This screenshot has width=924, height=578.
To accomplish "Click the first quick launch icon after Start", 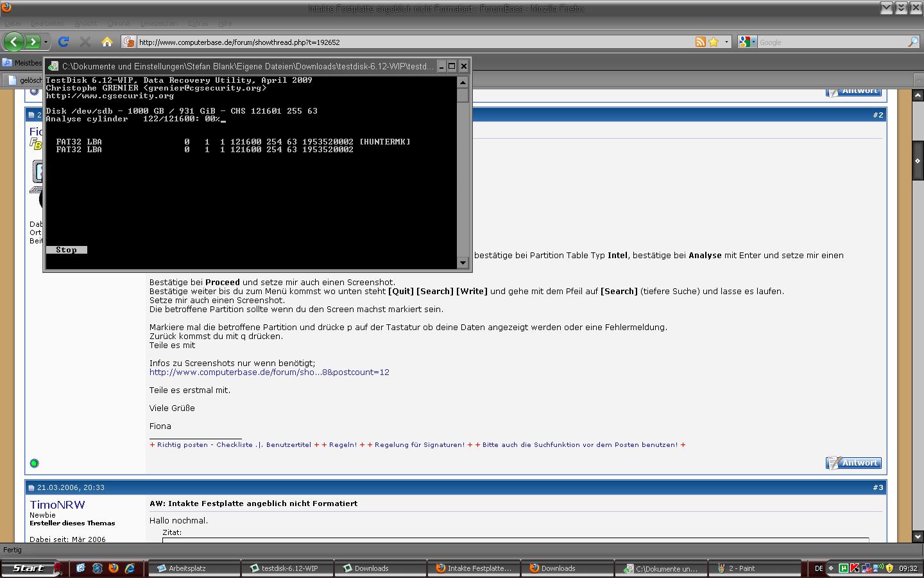I will click(80, 568).
